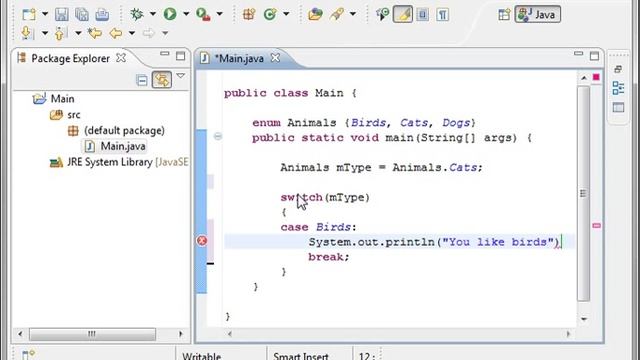Click the New Java Class icon

270,15
